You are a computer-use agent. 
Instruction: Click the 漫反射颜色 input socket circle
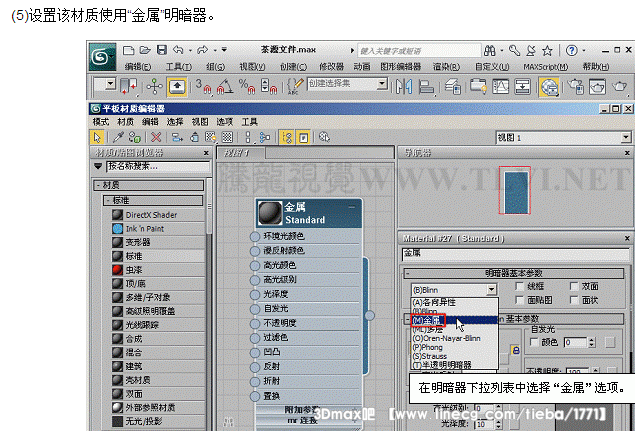click(255, 251)
